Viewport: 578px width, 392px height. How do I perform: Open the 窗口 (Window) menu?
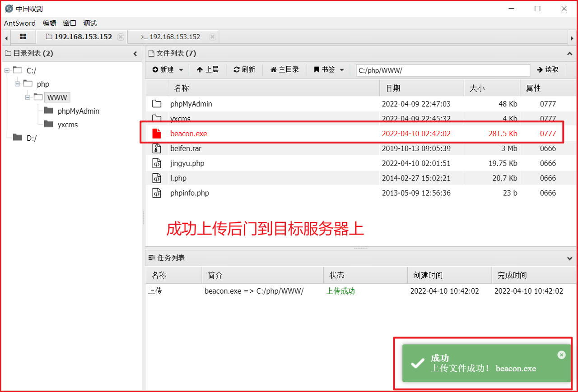coord(70,23)
